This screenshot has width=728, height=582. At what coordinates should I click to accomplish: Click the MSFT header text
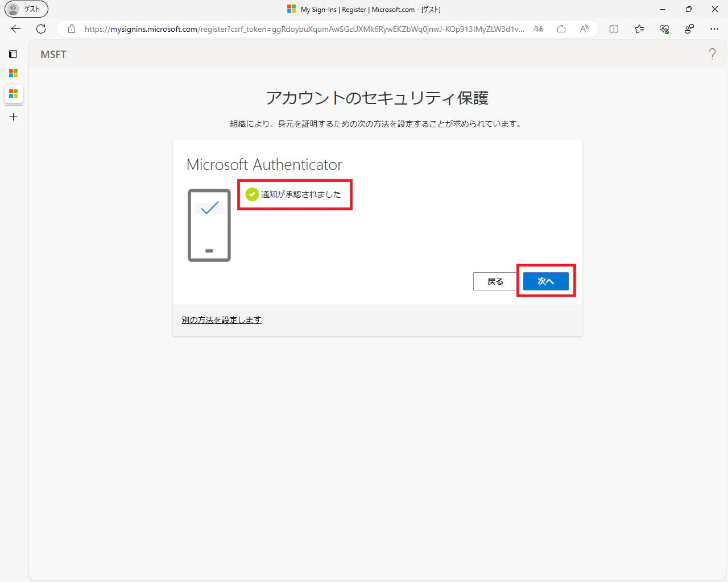pos(53,55)
